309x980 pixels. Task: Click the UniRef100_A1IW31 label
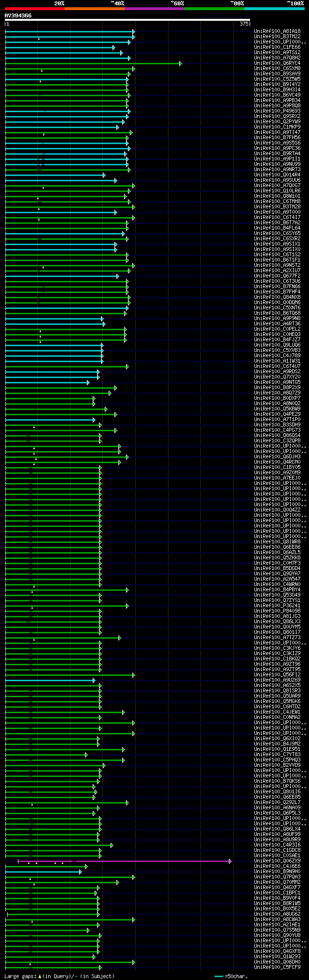[x=277, y=361]
